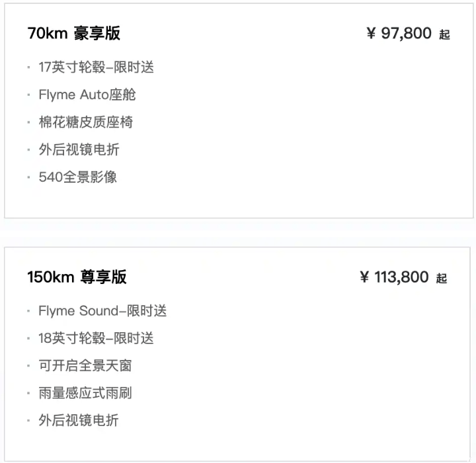Tap the 起 label after 113,800
The width and height of the screenshot is (476, 463).
(x=442, y=278)
